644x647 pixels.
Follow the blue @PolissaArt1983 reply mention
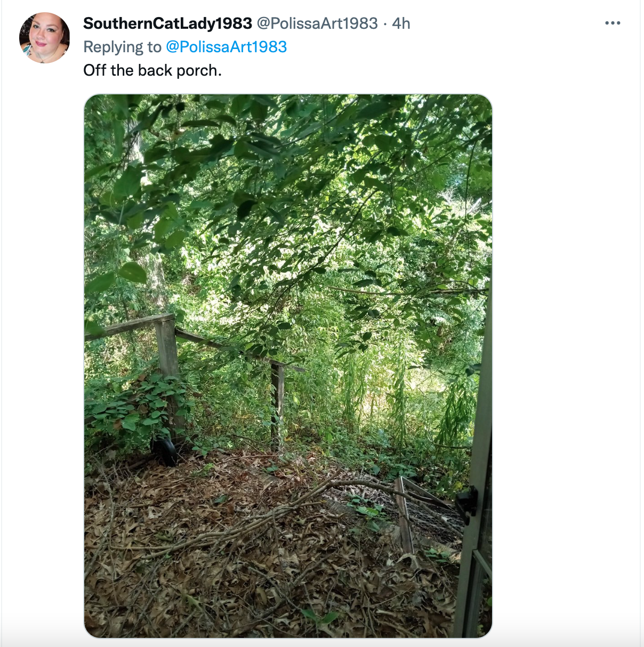tap(227, 47)
